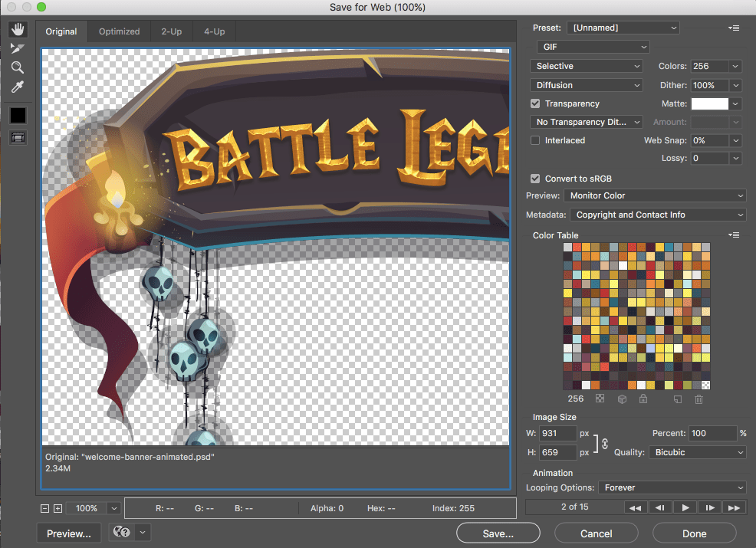756x548 pixels.
Task: Open the Matte color dropdown arrow
Action: point(735,103)
